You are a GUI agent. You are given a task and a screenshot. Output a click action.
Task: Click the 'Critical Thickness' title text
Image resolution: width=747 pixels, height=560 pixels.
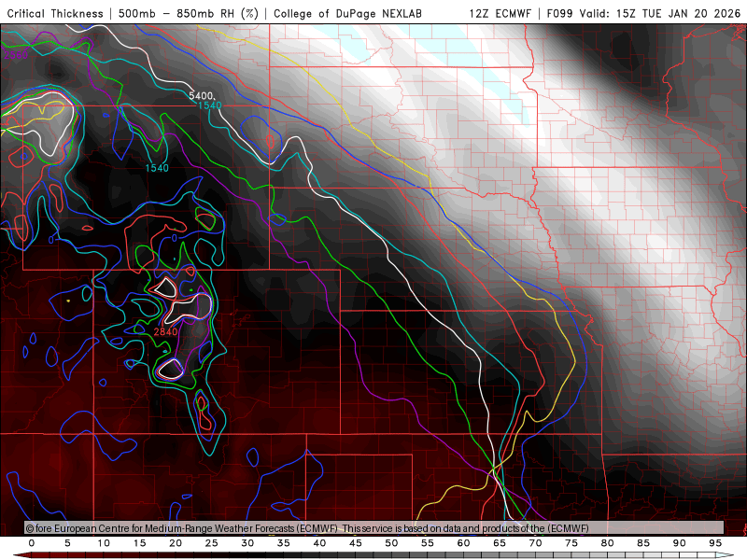[x=55, y=14]
